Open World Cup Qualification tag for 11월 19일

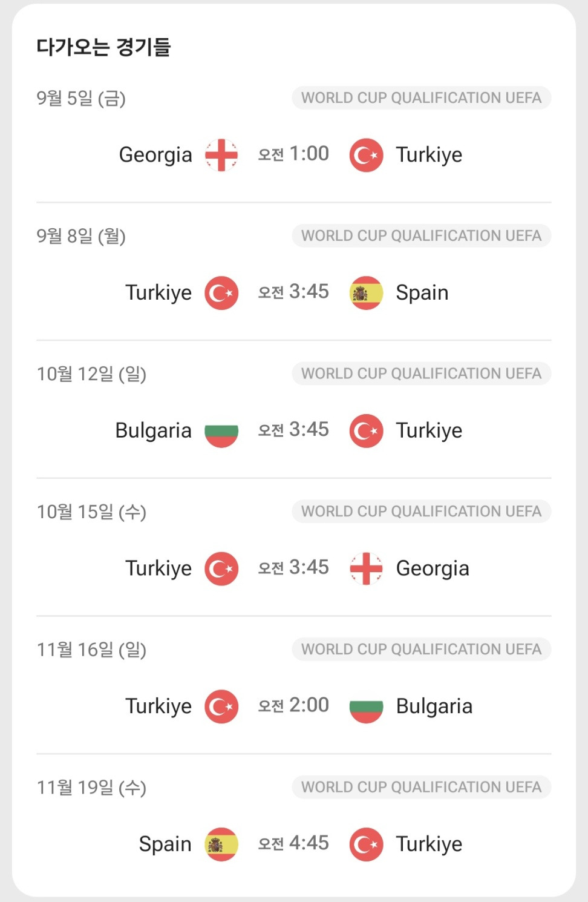(422, 787)
